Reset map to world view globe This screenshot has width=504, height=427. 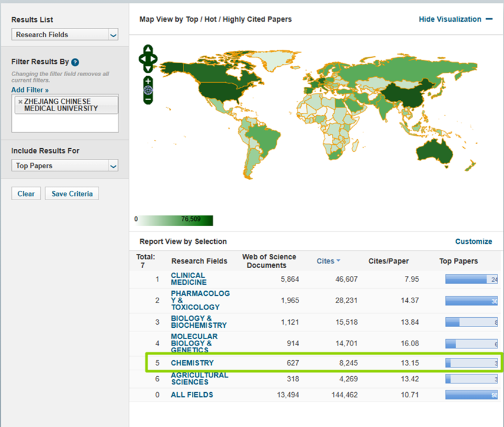[x=148, y=90]
